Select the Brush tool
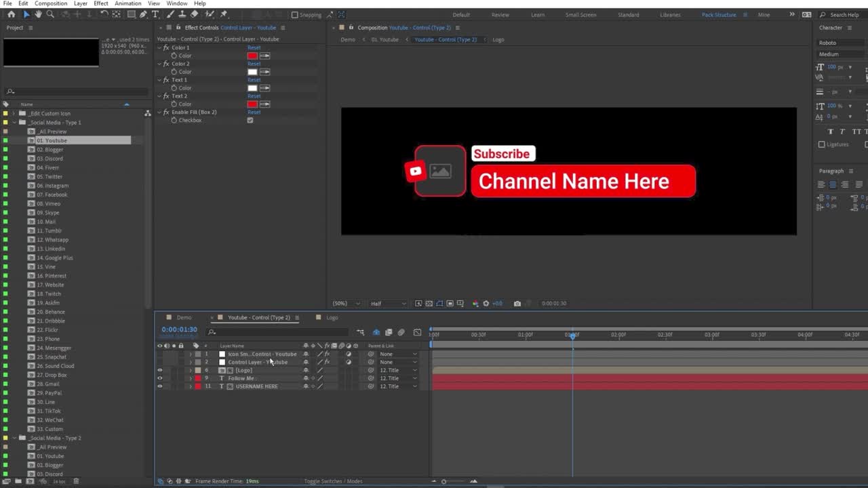This screenshot has width=868, height=488. (171, 14)
